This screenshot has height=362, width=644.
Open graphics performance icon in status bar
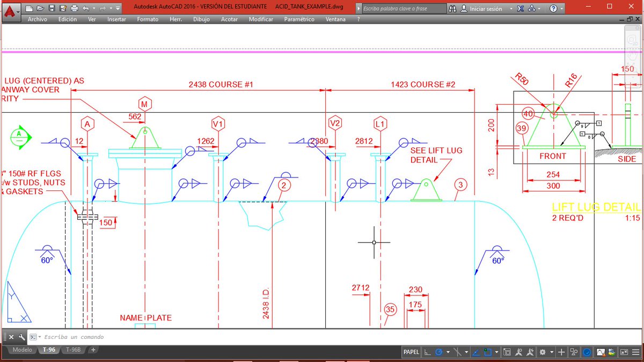point(601,352)
